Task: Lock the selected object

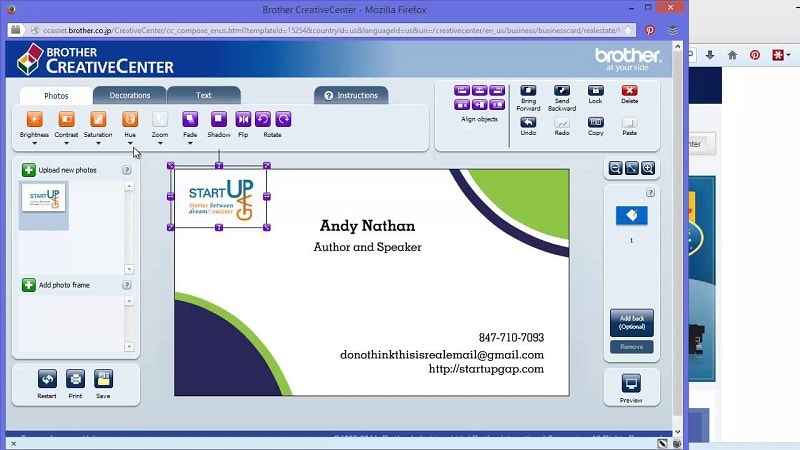Action: [596, 91]
